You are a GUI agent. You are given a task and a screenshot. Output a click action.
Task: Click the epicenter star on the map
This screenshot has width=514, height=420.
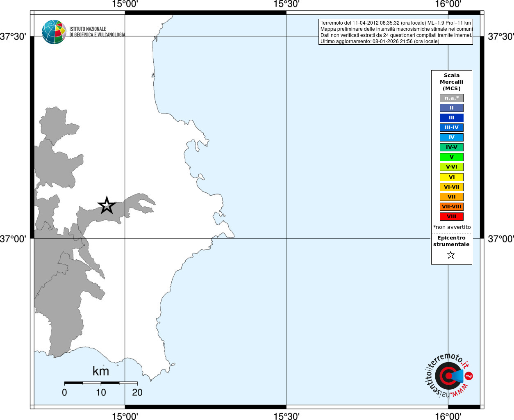pyautogui.click(x=107, y=205)
